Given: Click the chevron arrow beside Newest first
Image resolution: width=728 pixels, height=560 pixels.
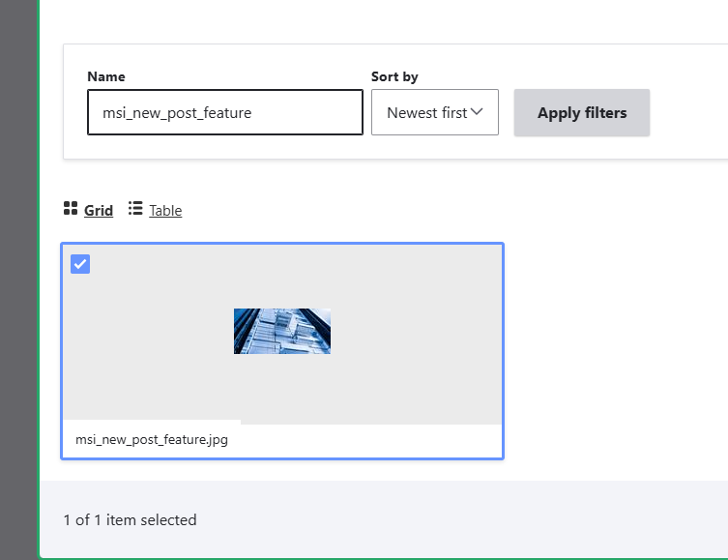Looking at the screenshot, I should (x=477, y=112).
